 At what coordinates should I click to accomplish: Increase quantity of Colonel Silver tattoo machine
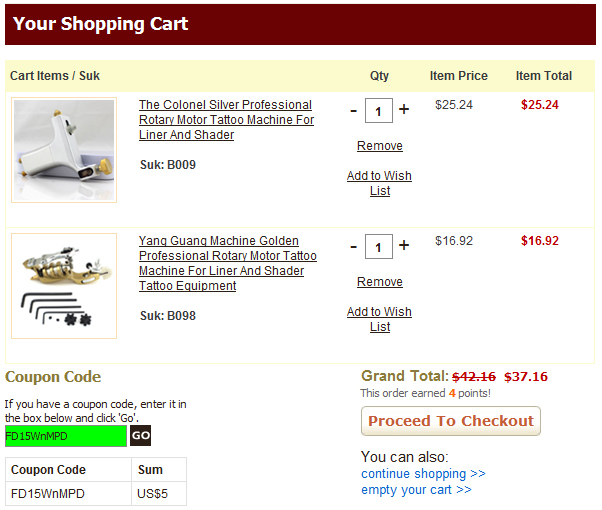(x=404, y=109)
